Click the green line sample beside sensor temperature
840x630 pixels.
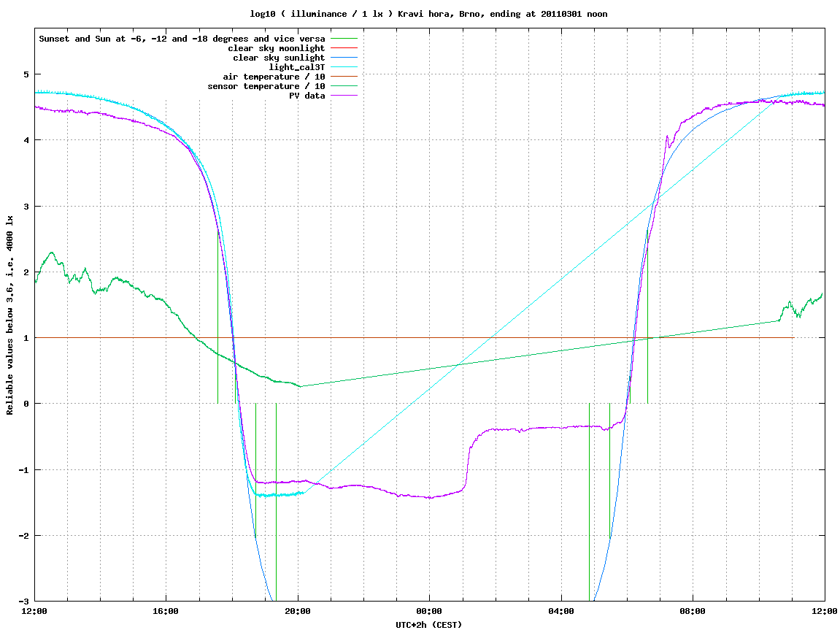[344, 86]
